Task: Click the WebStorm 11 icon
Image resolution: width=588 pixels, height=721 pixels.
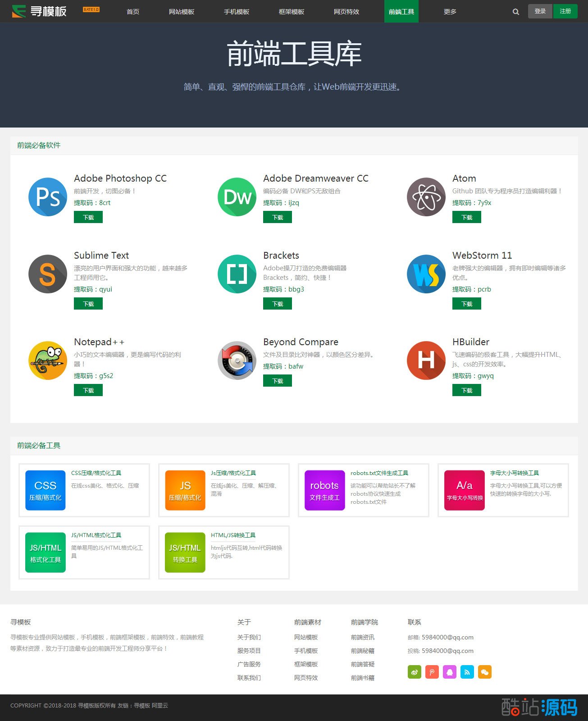Action: (x=426, y=274)
